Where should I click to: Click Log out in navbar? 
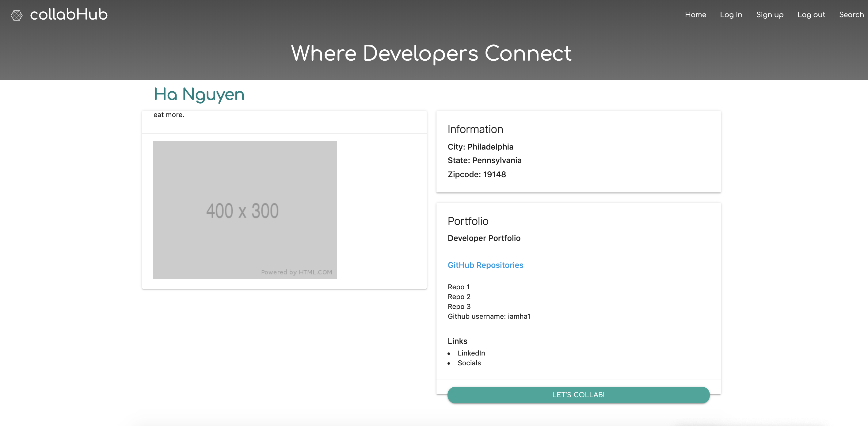(811, 14)
